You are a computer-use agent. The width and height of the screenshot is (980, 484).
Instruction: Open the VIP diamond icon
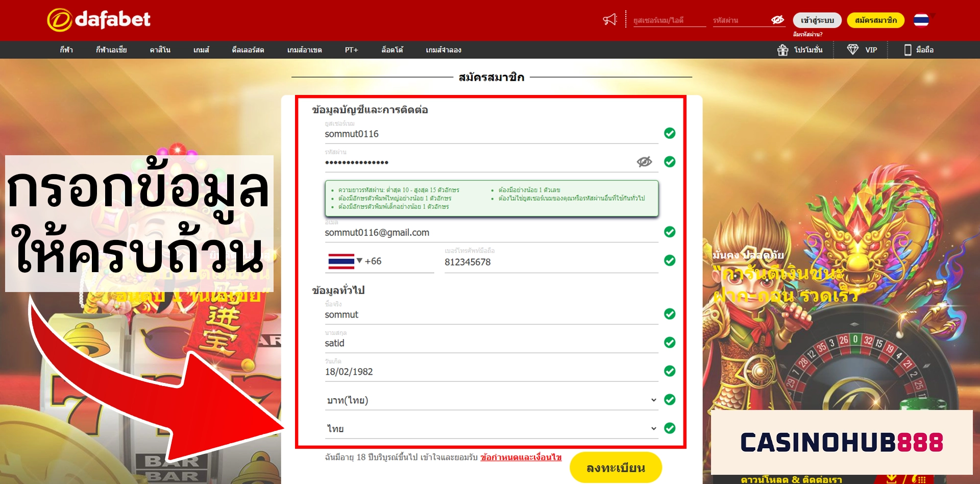coord(852,50)
